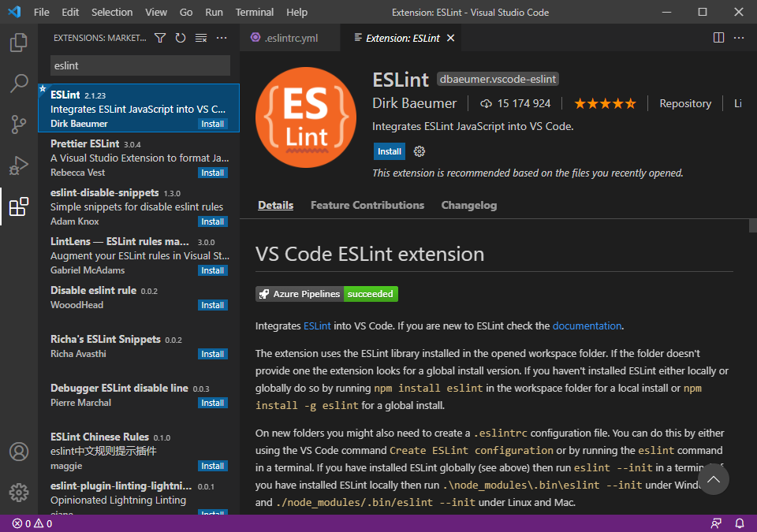The height and width of the screenshot is (532, 757).
Task: Close the Extension: ESLint tab
Action: [450, 38]
